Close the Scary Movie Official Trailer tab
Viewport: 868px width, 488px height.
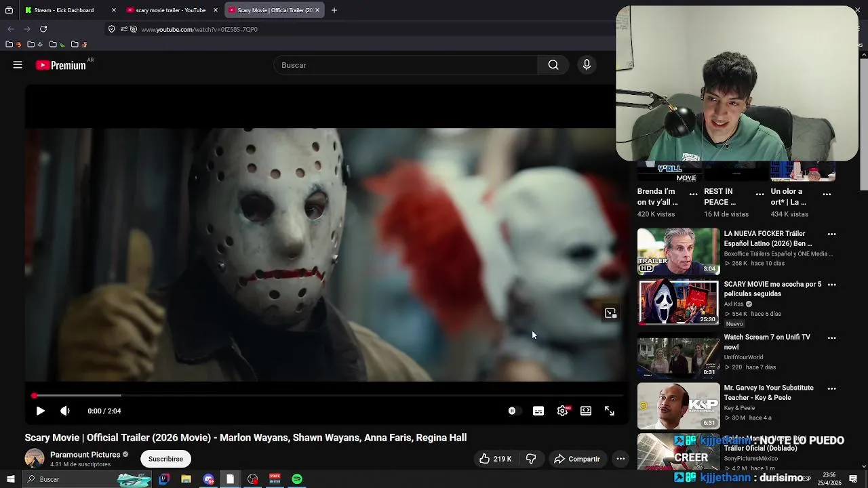coord(317,10)
